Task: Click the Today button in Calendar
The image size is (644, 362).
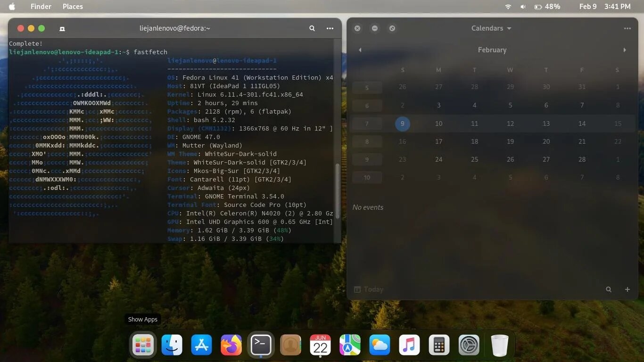Action: 369,289
